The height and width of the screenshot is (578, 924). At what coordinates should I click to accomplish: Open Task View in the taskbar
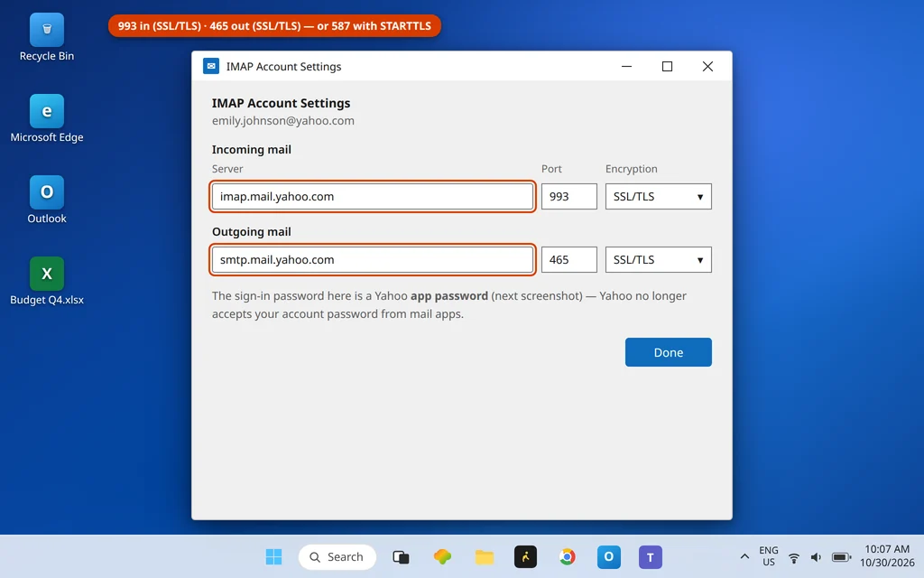click(x=401, y=556)
